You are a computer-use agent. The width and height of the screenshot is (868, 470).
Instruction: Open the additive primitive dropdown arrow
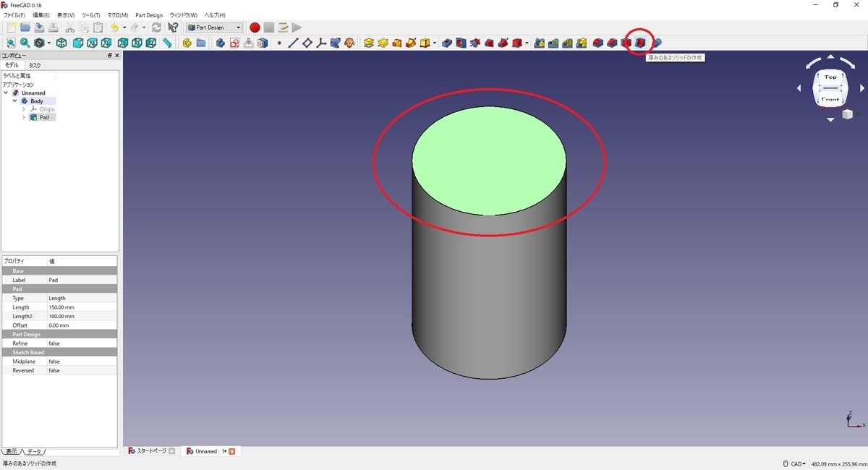pyautogui.click(x=435, y=43)
